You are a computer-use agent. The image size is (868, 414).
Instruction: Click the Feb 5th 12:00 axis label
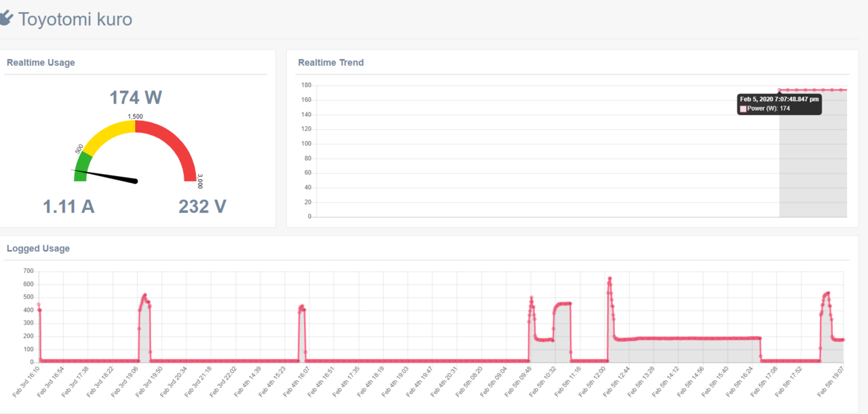592,381
